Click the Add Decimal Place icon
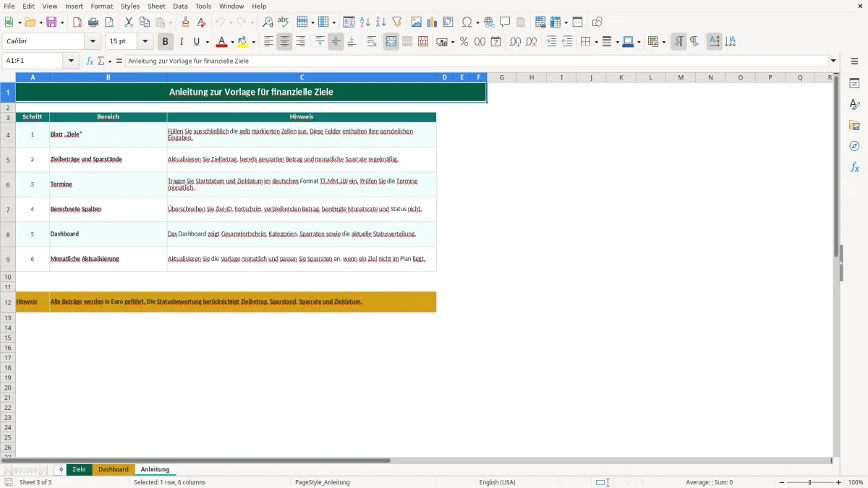 [x=516, y=42]
